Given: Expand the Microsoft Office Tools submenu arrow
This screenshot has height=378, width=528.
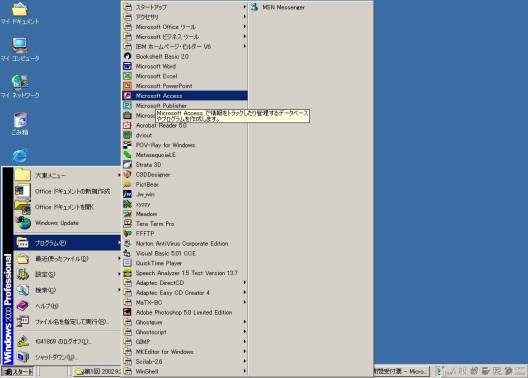Looking at the screenshot, I should coord(244,27).
